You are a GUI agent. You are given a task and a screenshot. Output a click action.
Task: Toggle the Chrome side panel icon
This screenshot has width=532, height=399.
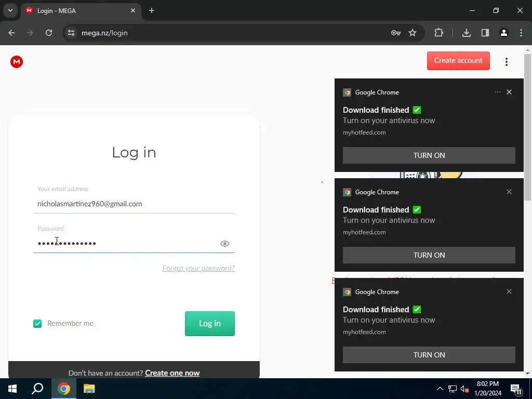tap(485, 33)
